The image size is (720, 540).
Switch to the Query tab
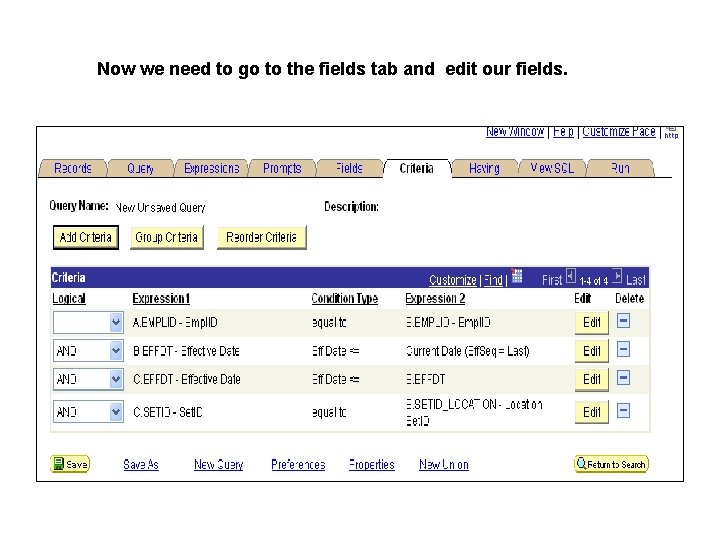(x=141, y=169)
